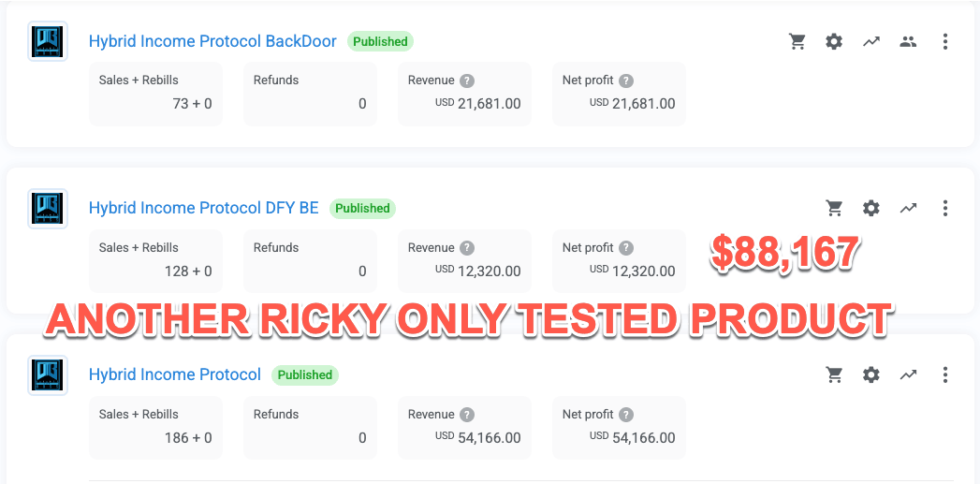Open settings gear for Hybrid Income Protocol BackDoor
The height and width of the screenshot is (484, 980).
click(x=834, y=42)
